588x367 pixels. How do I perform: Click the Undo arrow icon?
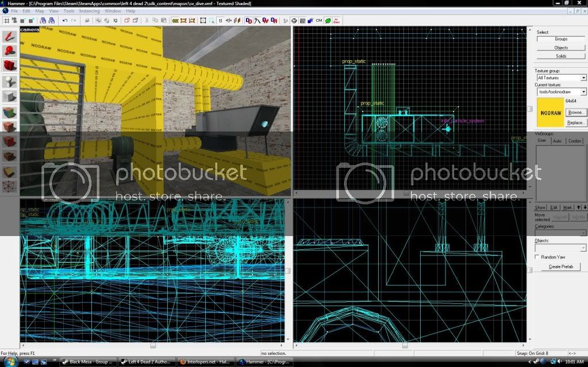pyautogui.click(x=65, y=21)
